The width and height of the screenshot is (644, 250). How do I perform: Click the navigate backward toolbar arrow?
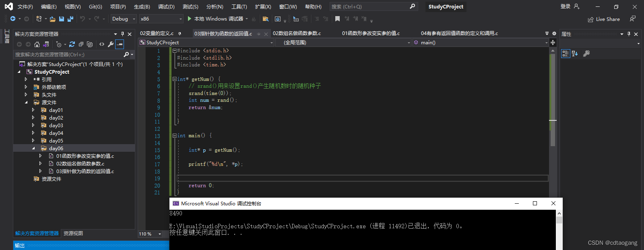click(x=13, y=19)
